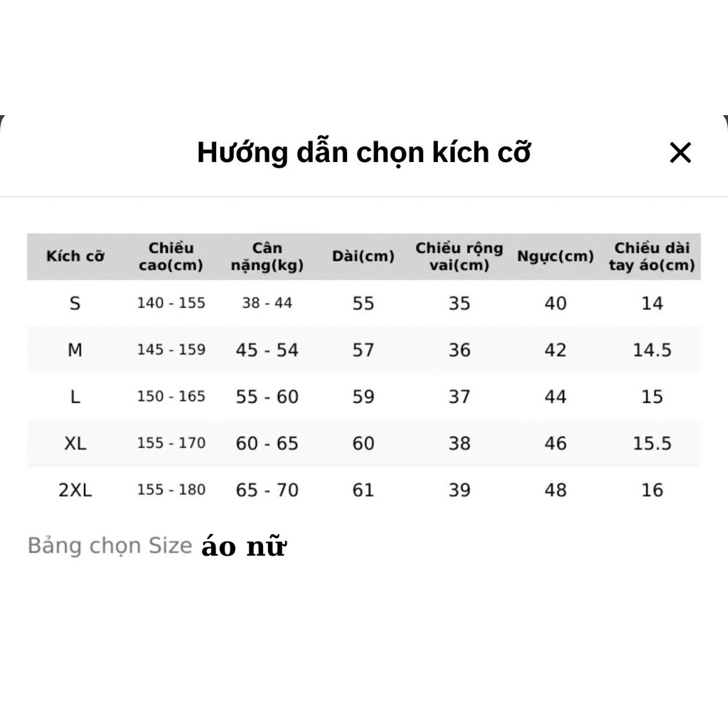The image size is (728, 728).
Task: Click the 'Chiều dài tay áo(cm)' header
Action: pyautogui.click(x=652, y=257)
